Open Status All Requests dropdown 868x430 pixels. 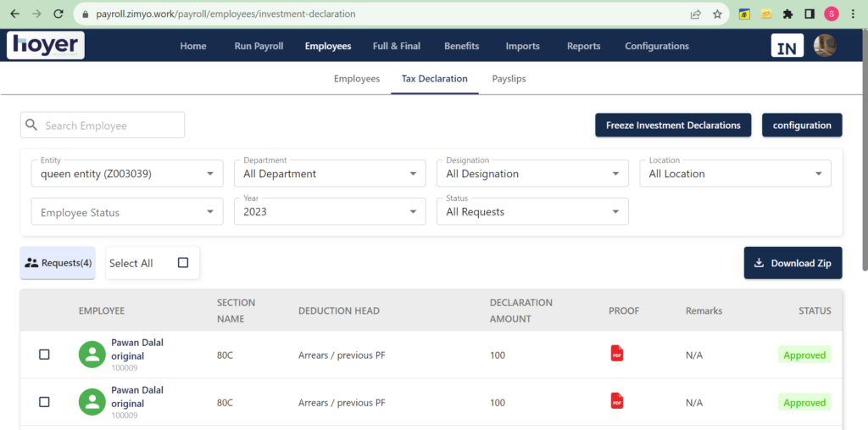pos(532,212)
